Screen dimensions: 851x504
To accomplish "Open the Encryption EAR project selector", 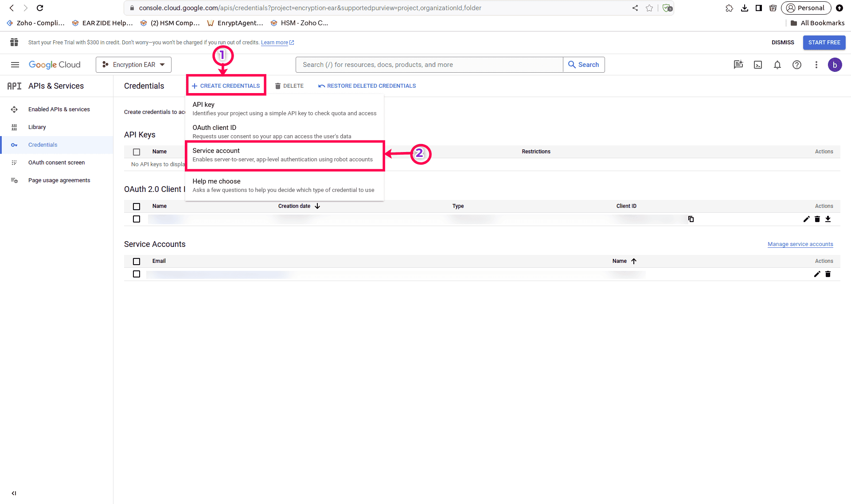I will click(133, 65).
